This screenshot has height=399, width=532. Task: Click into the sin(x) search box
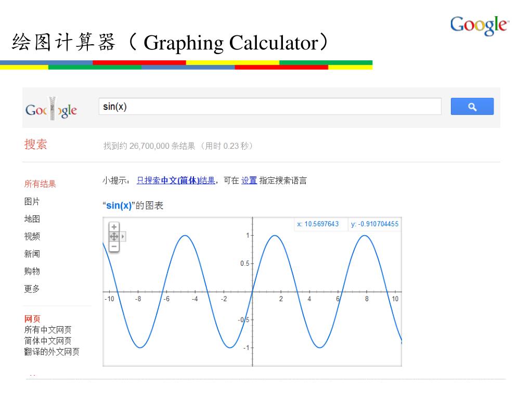click(270, 107)
